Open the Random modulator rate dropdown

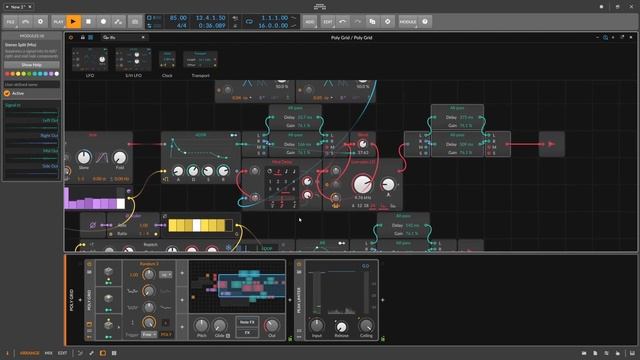click(165, 275)
